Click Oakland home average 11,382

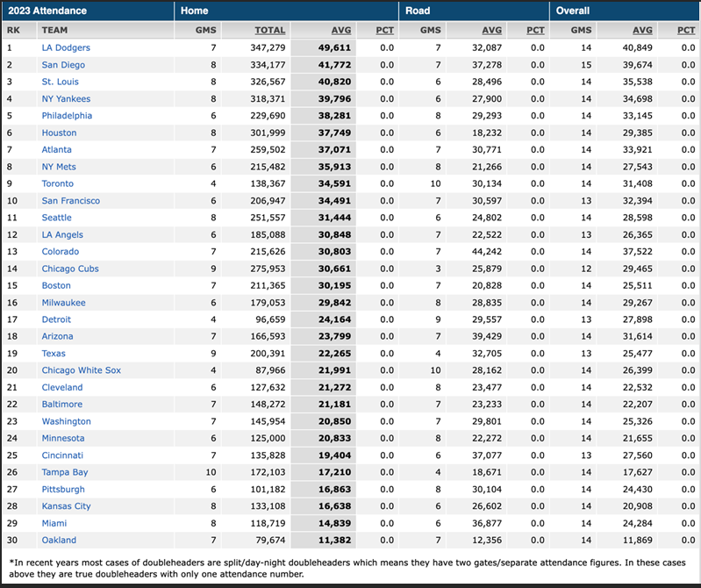[334, 540]
